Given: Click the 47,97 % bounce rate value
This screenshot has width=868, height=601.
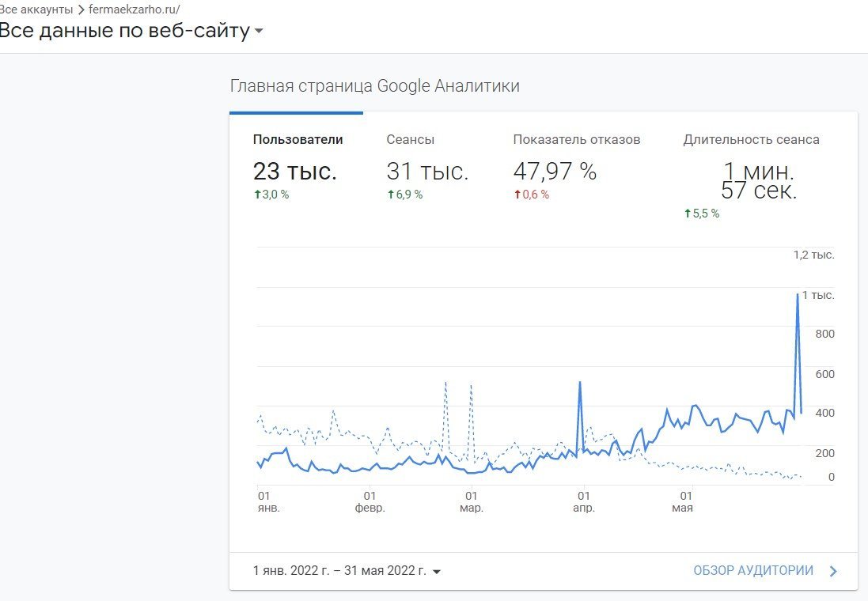Looking at the screenshot, I should pyautogui.click(x=555, y=171).
